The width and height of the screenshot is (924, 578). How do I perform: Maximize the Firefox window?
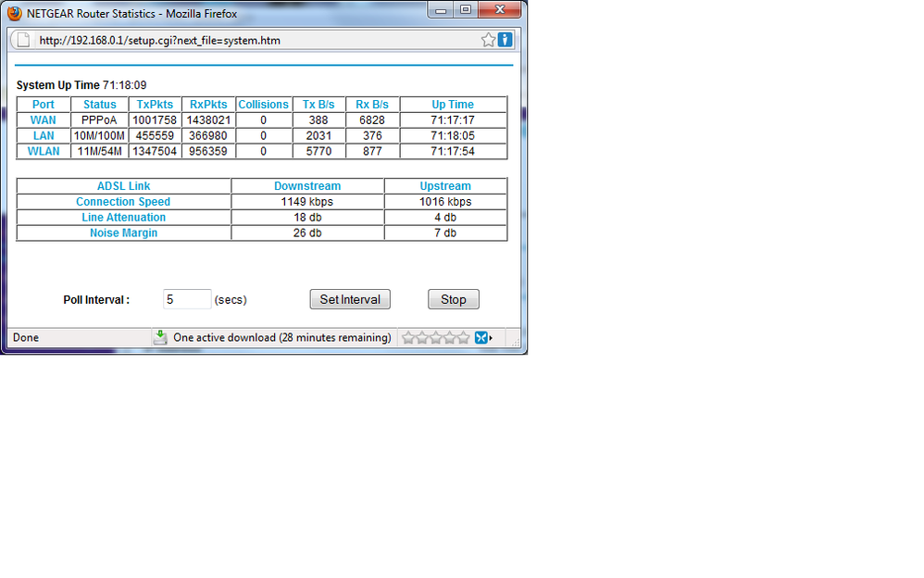click(465, 10)
